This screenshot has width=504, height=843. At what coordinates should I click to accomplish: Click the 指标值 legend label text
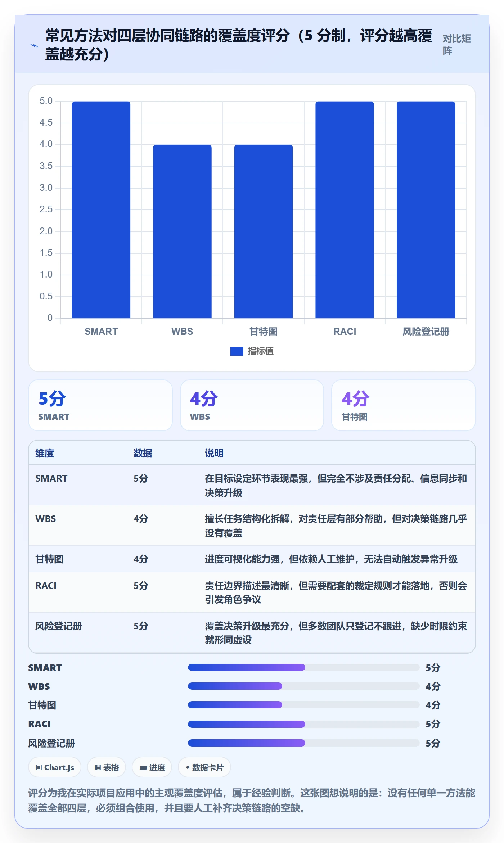point(260,351)
